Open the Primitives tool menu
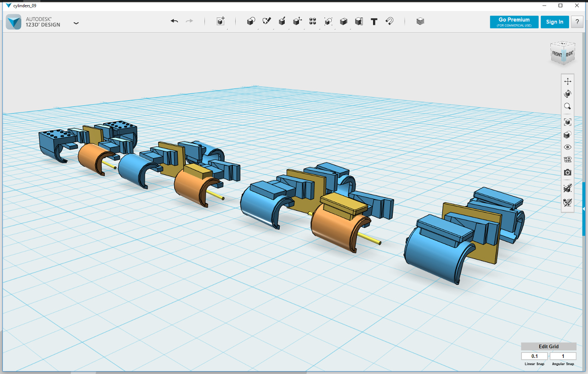The height and width of the screenshot is (374, 588). 251,21
